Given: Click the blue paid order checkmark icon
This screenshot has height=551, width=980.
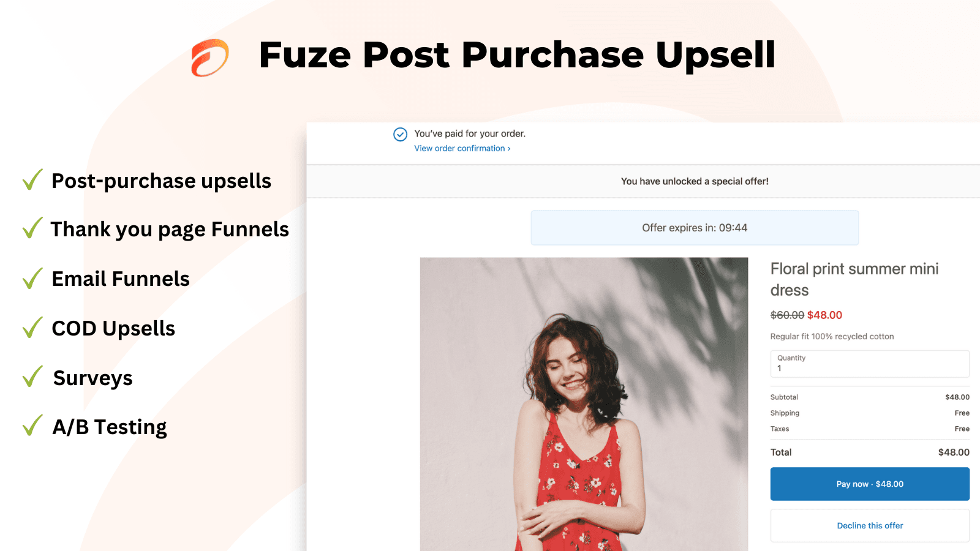Looking at the screenshot, I should (x=400, y=134).
